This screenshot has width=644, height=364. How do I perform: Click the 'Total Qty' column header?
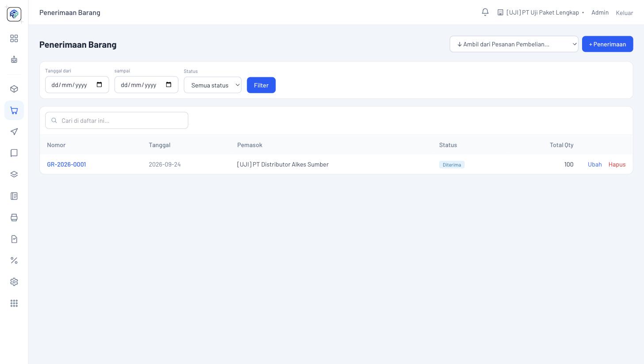(x=562, y=145)
